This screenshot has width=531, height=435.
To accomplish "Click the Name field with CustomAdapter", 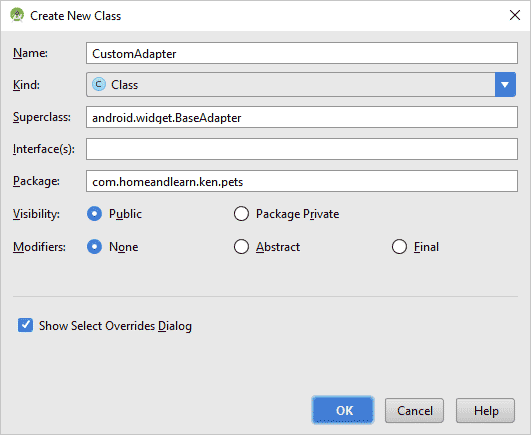I will pos(302,53).
